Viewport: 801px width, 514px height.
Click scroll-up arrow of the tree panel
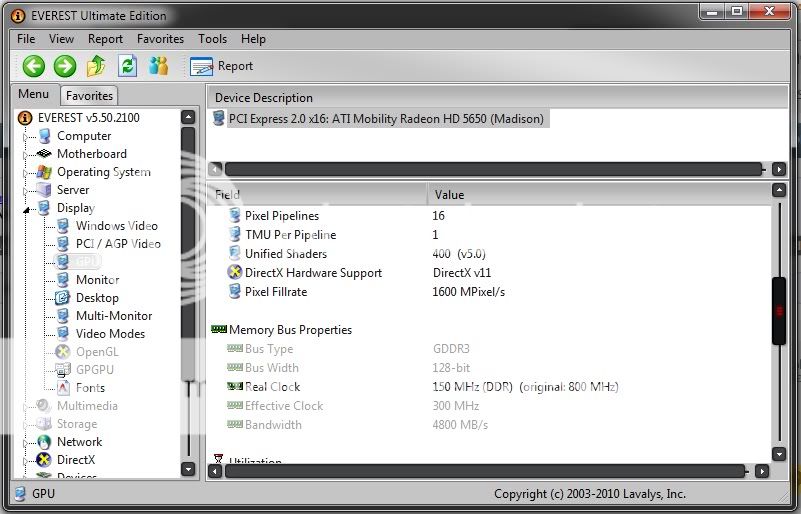(188, 117)
